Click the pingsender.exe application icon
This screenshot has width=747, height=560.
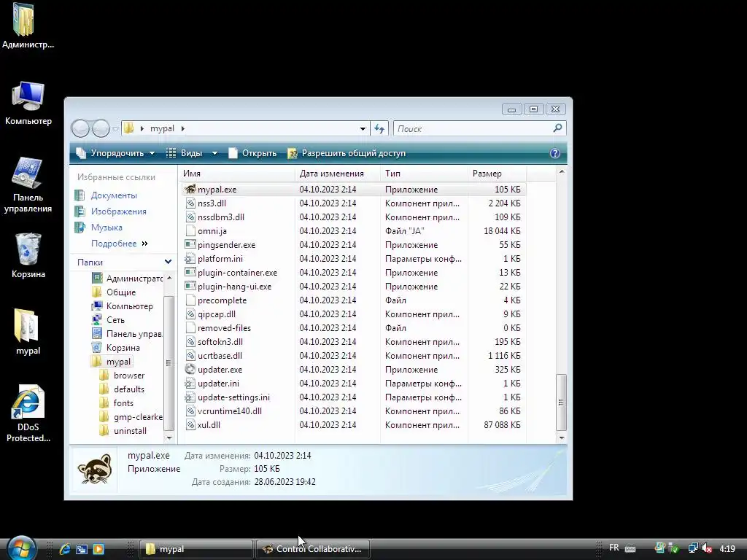pos(190,245)
